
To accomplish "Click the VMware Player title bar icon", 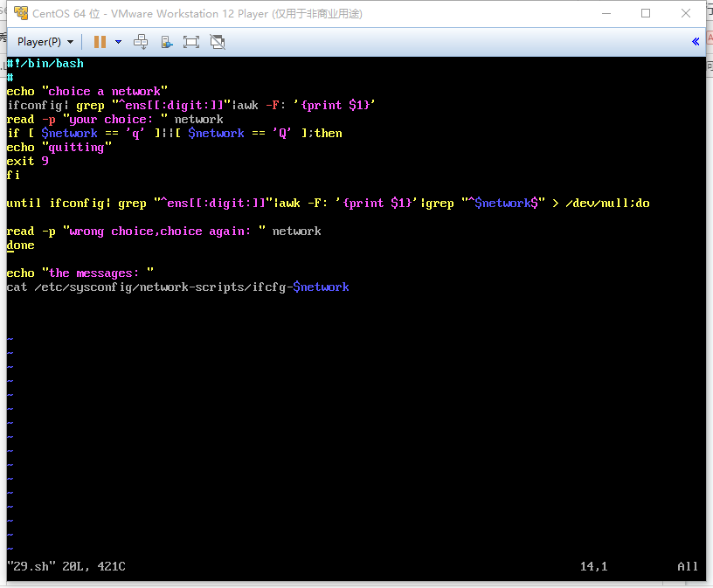I will pos(20,13).
